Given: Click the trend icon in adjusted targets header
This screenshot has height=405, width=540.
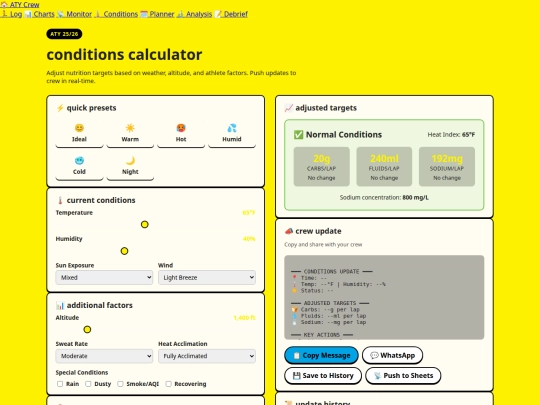Looking at the screenshot, I should click(289, 108).
